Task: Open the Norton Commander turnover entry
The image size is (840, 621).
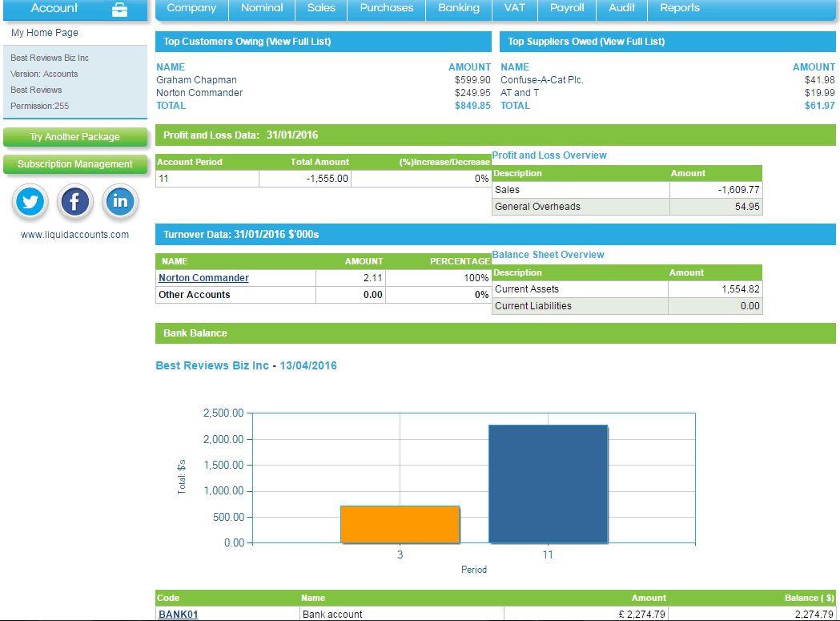Action: click(x=203, y=278)
